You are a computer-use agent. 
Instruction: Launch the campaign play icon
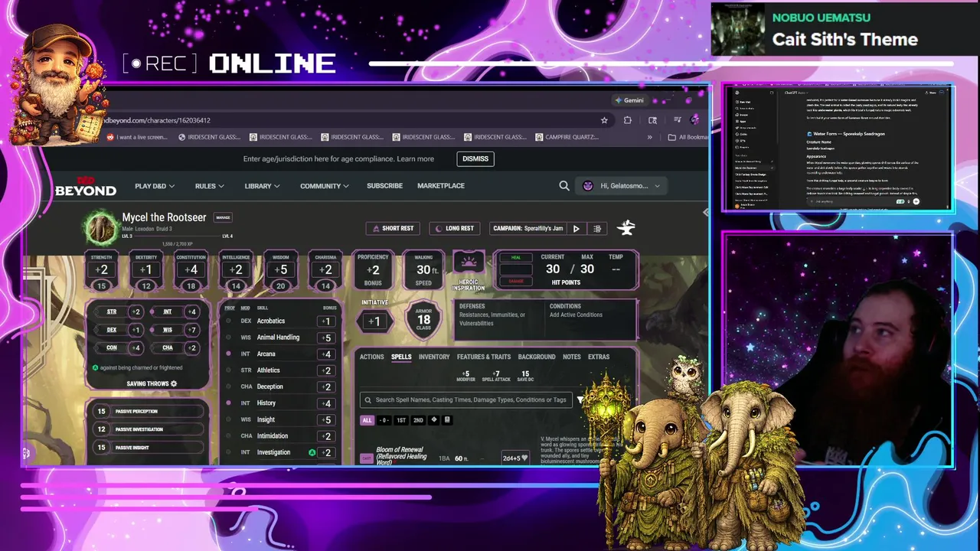[577, 228]
